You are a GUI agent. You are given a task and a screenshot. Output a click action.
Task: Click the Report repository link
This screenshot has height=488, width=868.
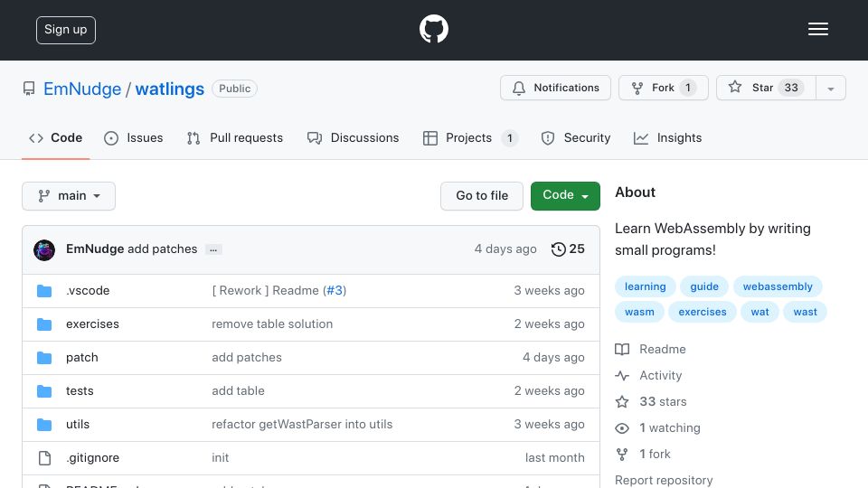pos(664,480)
